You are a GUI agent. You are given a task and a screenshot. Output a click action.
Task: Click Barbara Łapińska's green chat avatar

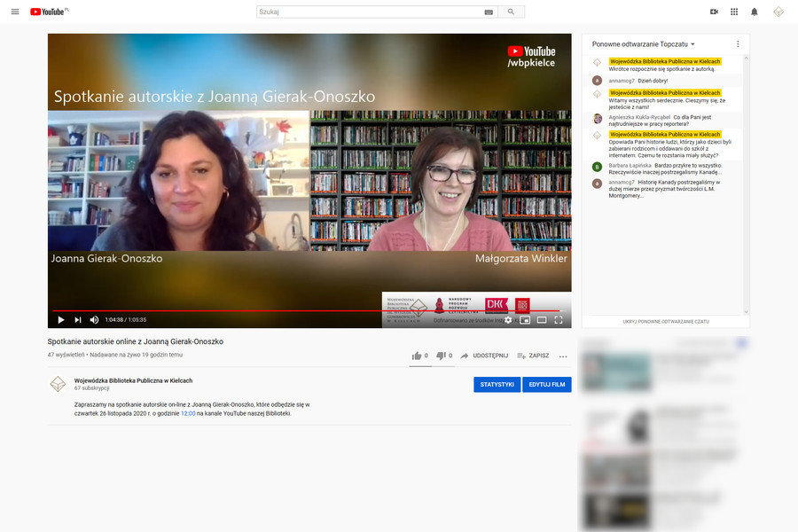tap(597, 167)
